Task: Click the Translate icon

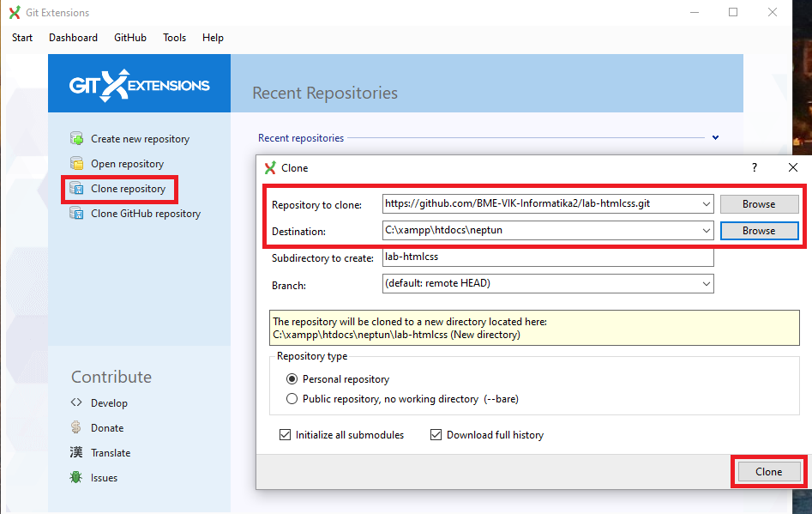Action: pos(76,453)
